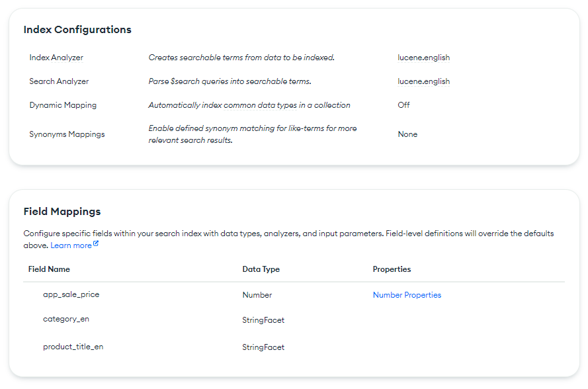Click the Off value for Dynamic Mapping
588x389 pixels.
[403, 105]
